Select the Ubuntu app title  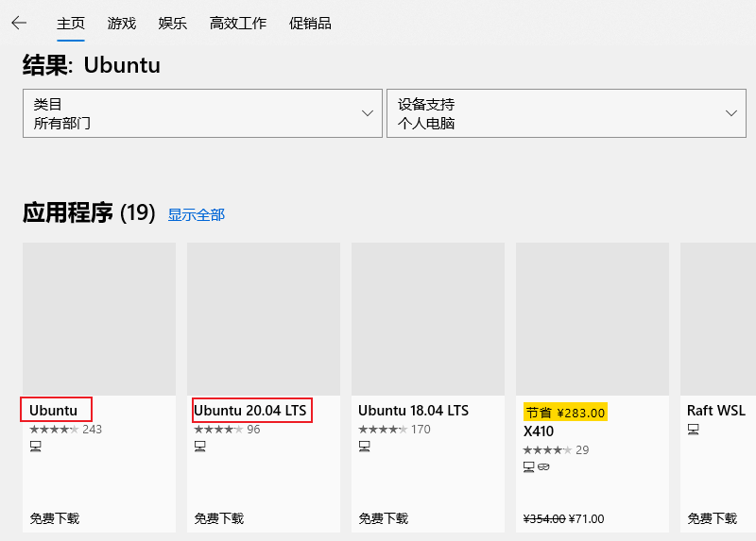pyautogui.click(x=53, y=411)
